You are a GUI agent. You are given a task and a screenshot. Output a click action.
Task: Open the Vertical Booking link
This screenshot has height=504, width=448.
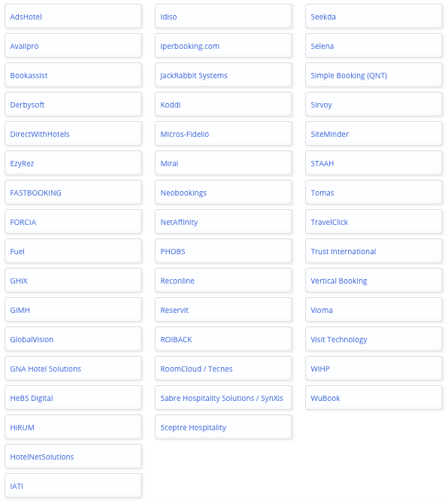click(x=374, y=281)
